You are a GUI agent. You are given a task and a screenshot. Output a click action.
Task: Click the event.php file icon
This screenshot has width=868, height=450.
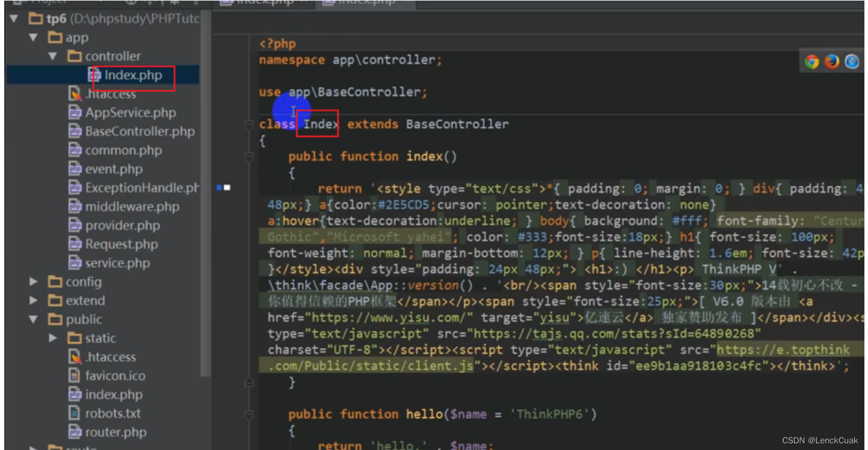75,169
